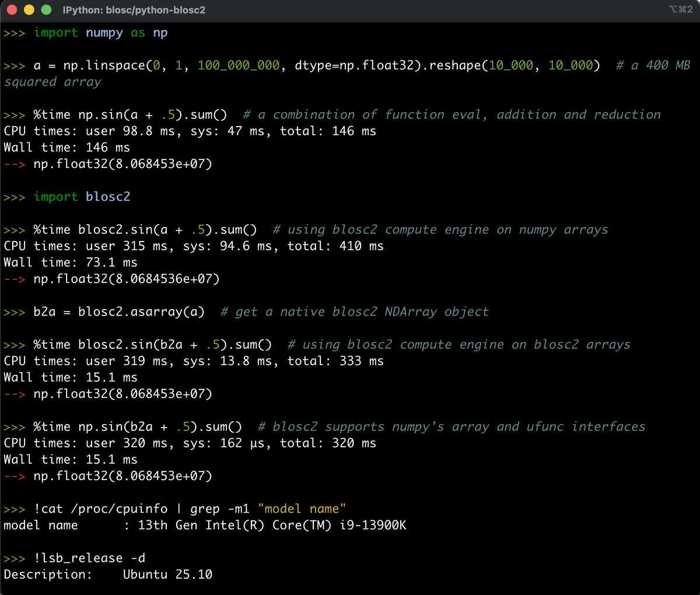Click the 'Wall time: 73.1 ms' line

(x=71, y=262)
